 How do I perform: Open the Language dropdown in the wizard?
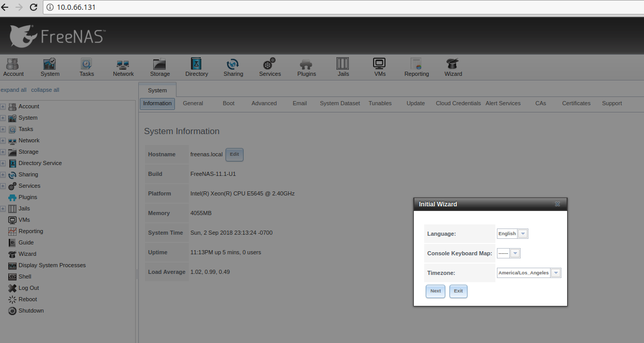click(x=522, y=233)
